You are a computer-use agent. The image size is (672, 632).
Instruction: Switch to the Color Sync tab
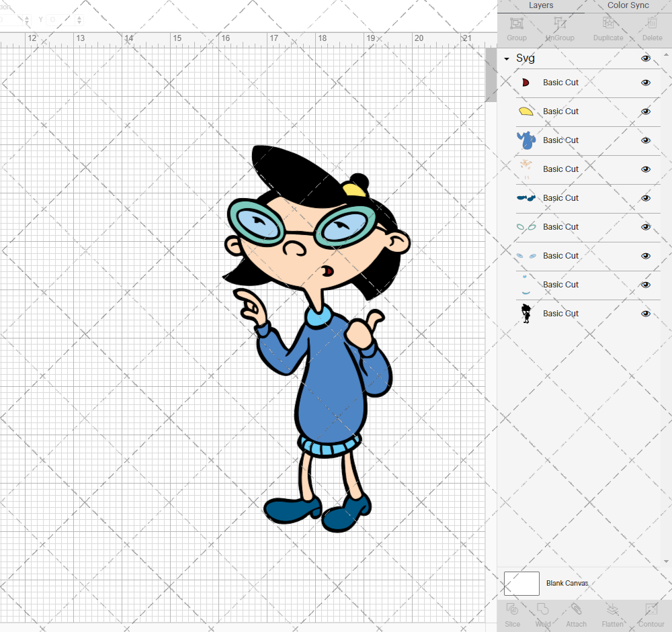[x=628, y=5]
